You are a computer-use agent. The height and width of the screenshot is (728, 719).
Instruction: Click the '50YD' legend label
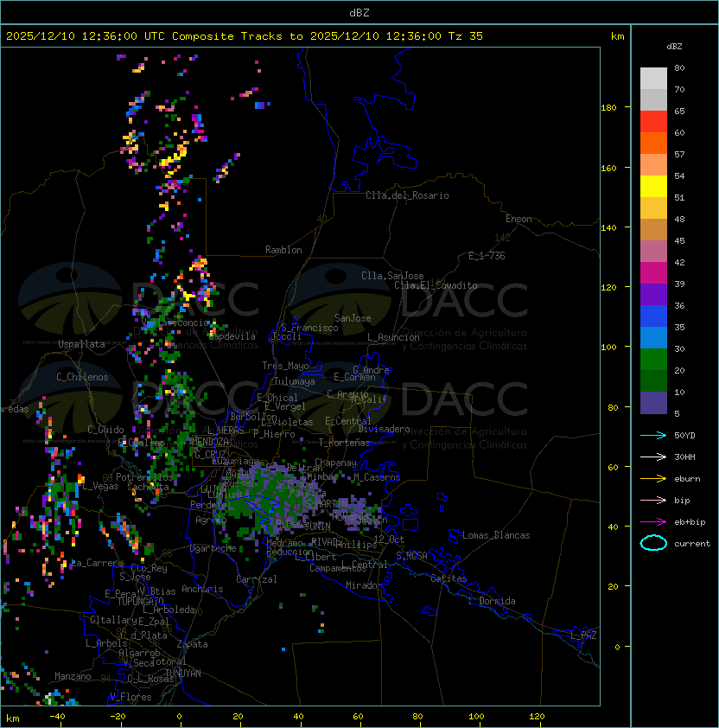[684, 435]
